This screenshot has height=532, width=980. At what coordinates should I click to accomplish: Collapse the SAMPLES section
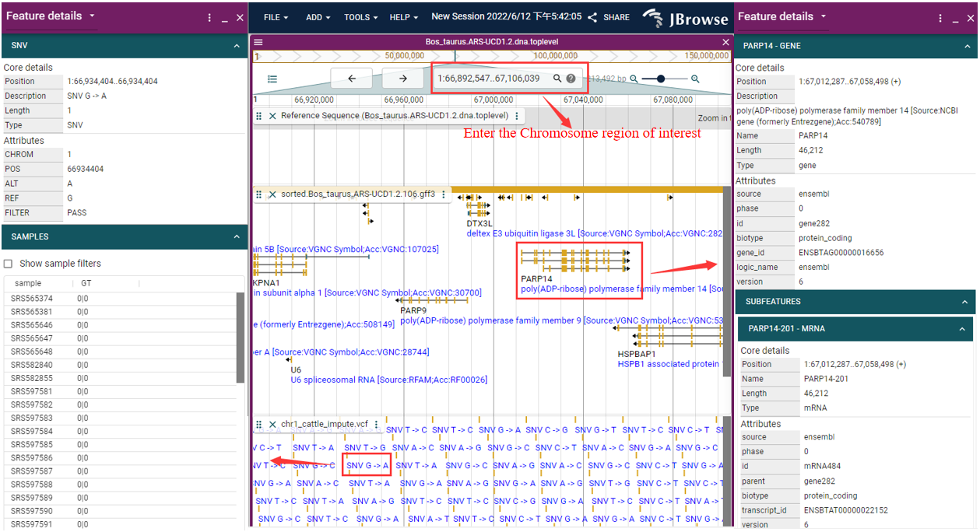point(237,236)
